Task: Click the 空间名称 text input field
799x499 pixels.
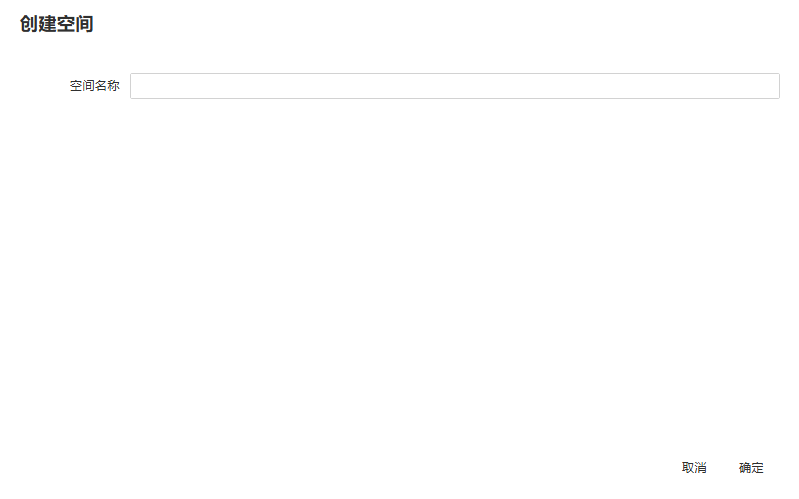Action: (455, 86)
